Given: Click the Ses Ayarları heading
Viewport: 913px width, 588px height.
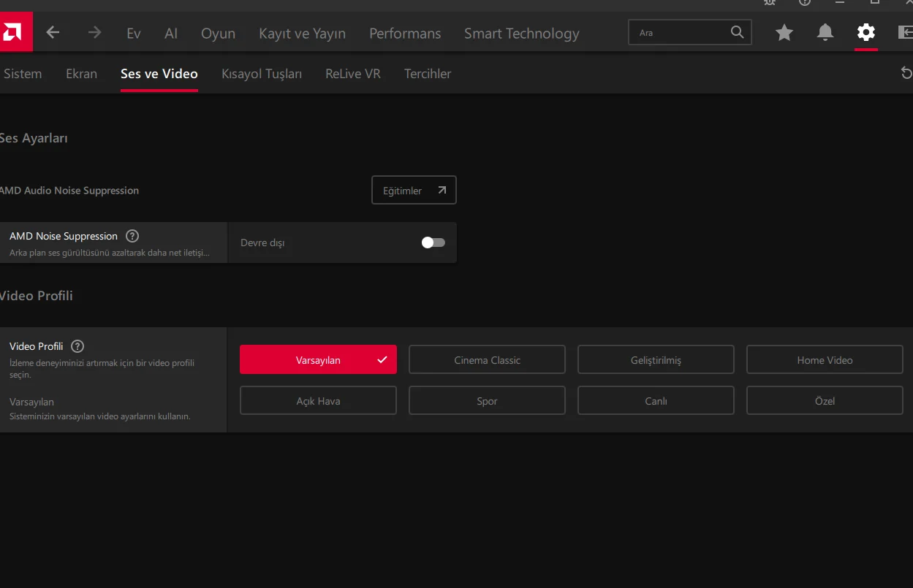Looking at the screenshot, I should pyautogui.click(x=34, y=138).
